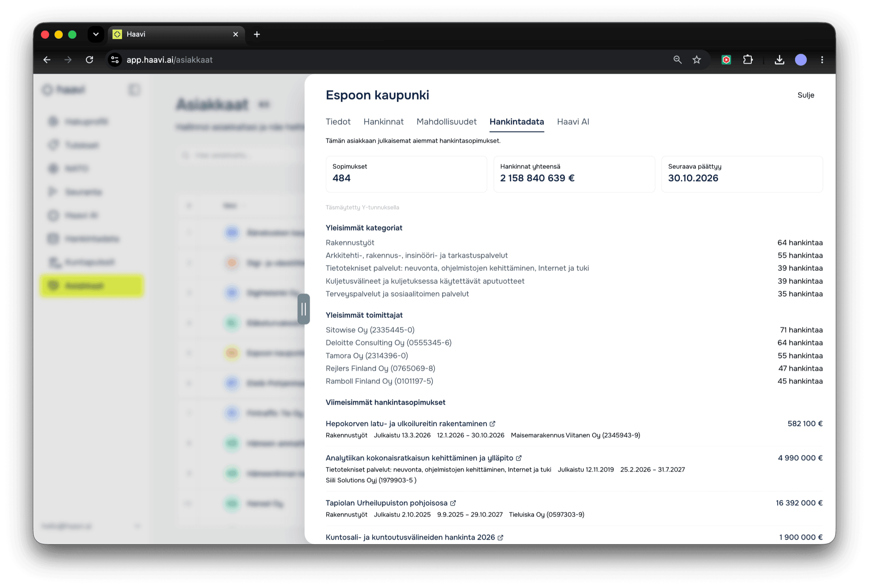Open the Chrome three-dot menu
This screenshot has height=588, width=869.
pyautogui.click(x=822, y=60)
